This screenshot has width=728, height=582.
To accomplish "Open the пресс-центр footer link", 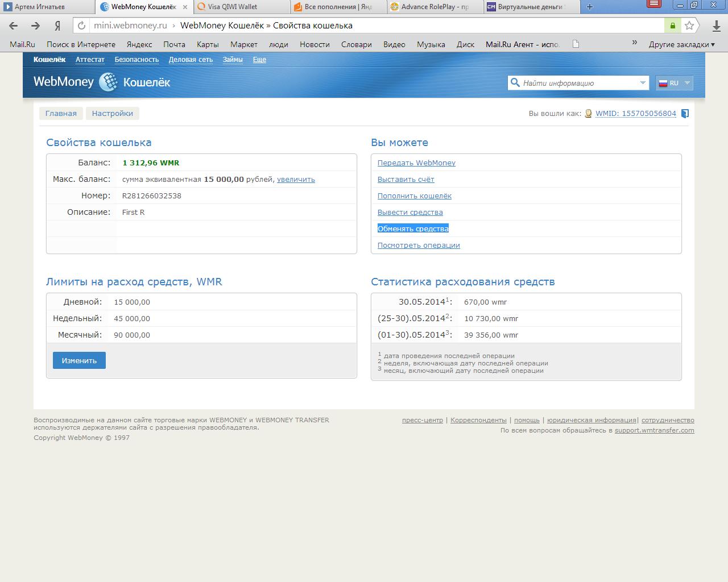I will [423, 420].
